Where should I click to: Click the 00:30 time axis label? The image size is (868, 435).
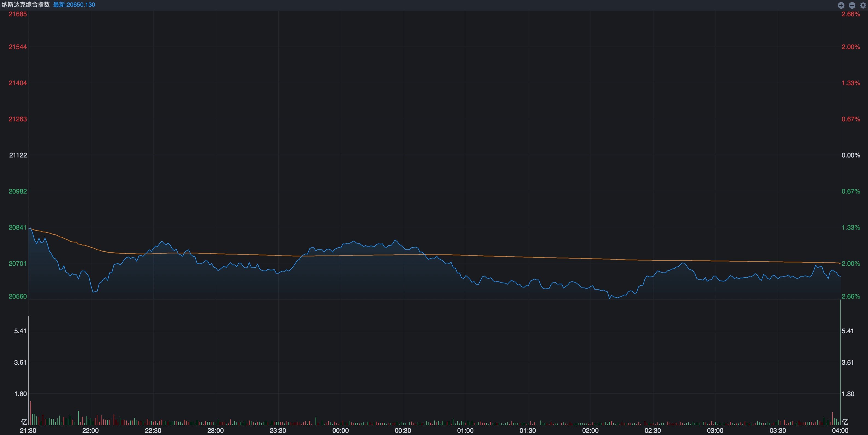[x=403, y=431]
